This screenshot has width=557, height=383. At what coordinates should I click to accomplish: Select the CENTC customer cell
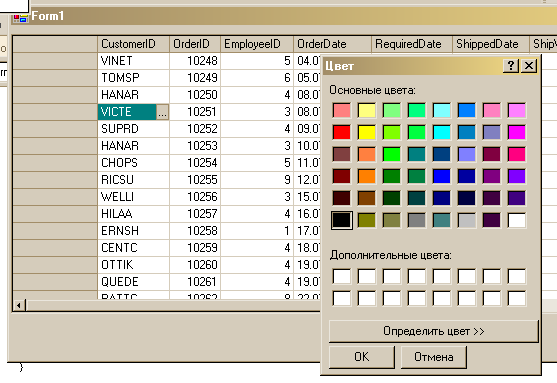coord(133,248)
